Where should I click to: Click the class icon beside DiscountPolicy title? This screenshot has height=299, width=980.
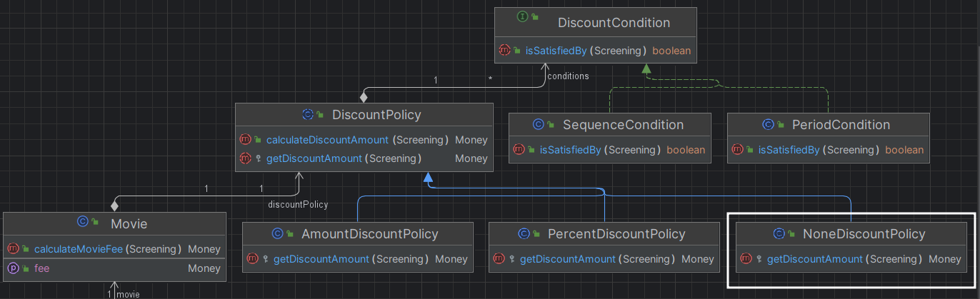(x=308, y=115)
